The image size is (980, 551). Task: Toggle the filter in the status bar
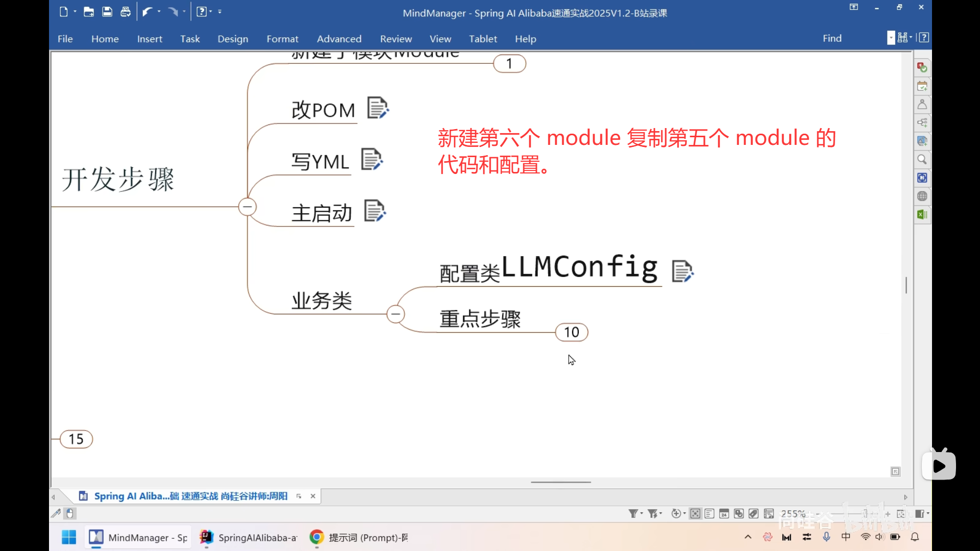[x=634, y=514]
